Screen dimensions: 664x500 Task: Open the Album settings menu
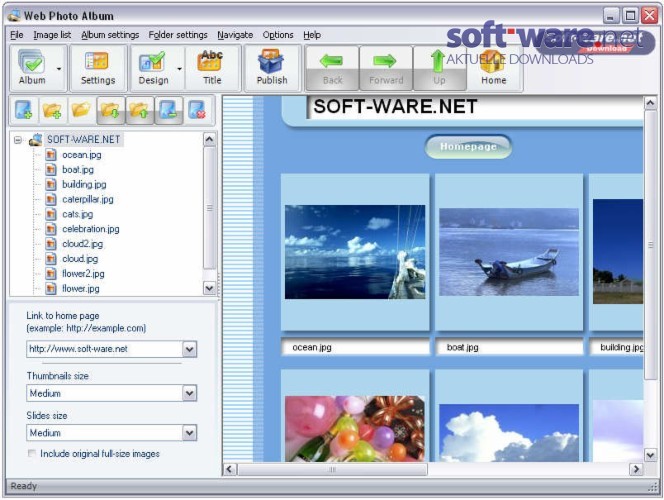110,35
